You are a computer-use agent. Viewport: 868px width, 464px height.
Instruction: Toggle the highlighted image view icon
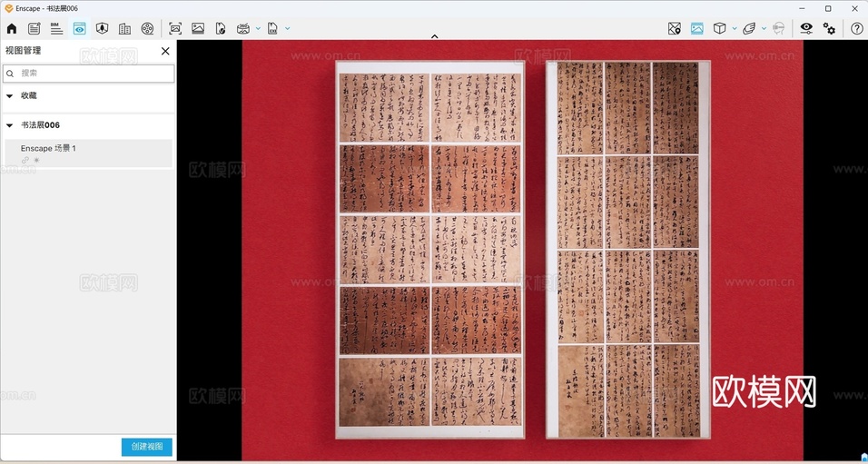[697, 29]
